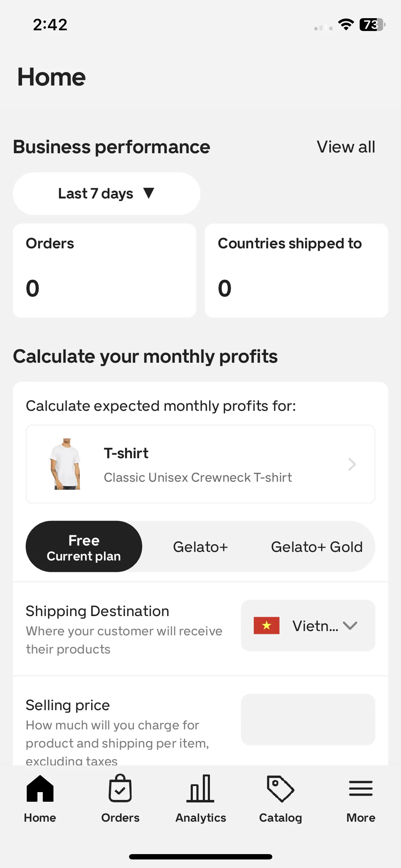The image size is (401, 868).
Task: Open Orders shopping bag icon
Action: click(120, 788)
